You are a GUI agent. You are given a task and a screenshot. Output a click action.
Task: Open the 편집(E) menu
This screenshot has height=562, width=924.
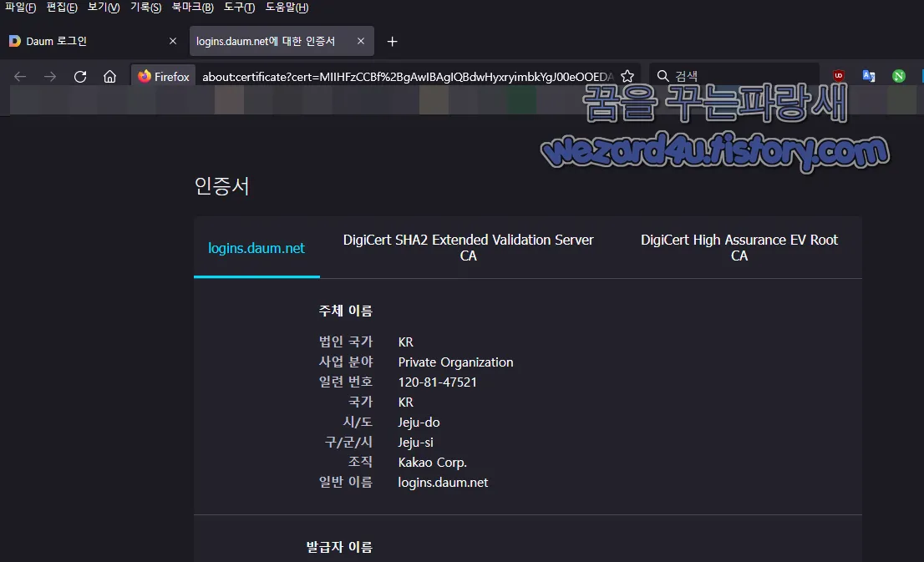(x=62, y=7)
